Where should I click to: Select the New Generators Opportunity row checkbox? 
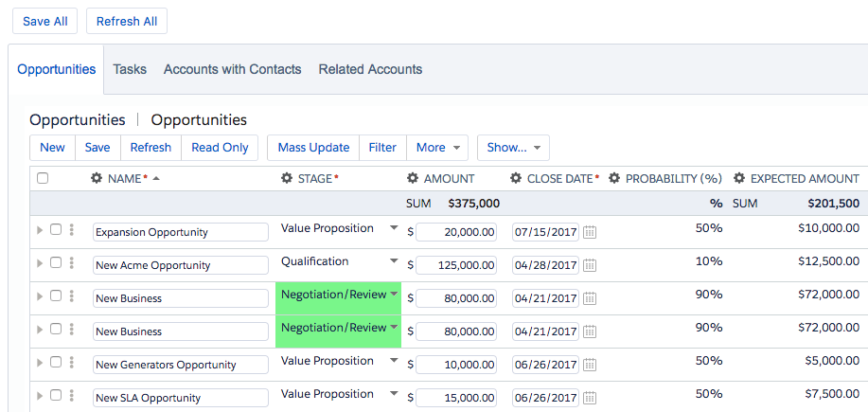(56, 363)
